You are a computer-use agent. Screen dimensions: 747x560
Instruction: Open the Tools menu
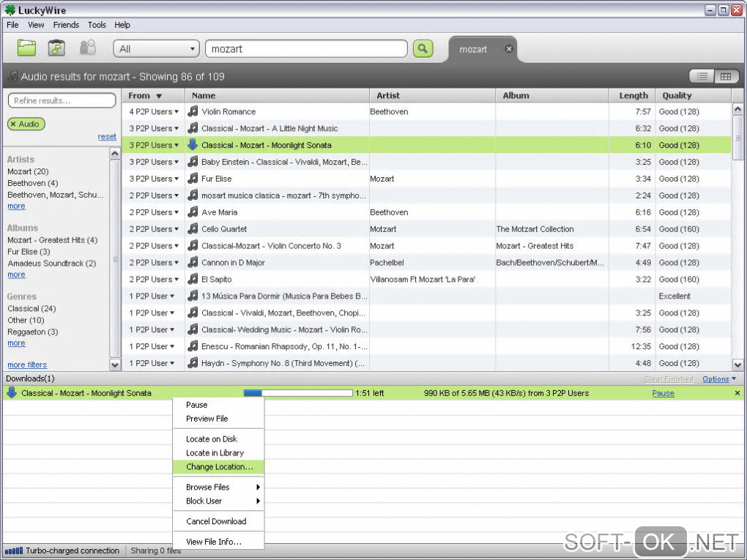(97, 25)
